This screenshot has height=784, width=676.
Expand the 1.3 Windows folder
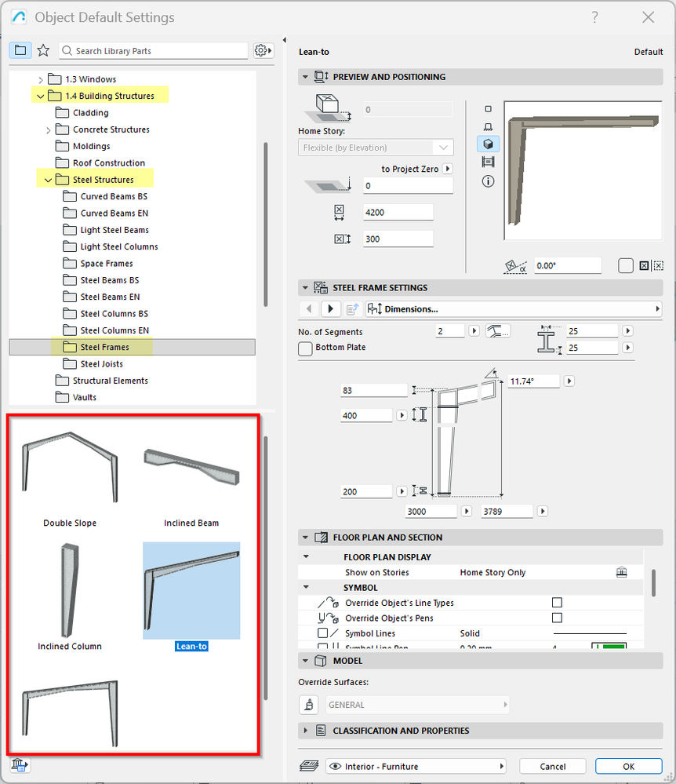click(x=41, y=79)
